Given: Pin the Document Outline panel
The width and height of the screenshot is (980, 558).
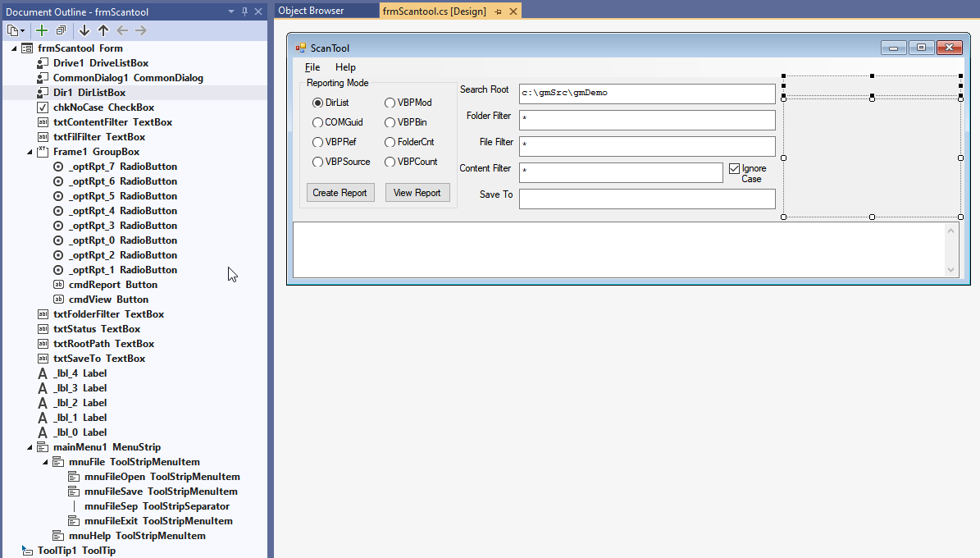Looking at the screenshot, I should [x=244, y=11].
